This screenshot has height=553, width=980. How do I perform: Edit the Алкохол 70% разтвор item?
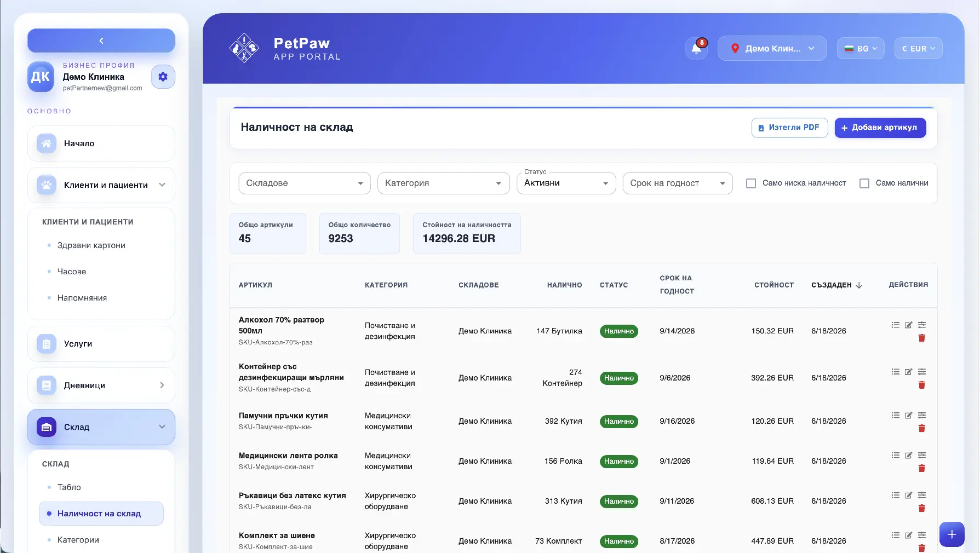click(909, 325)
